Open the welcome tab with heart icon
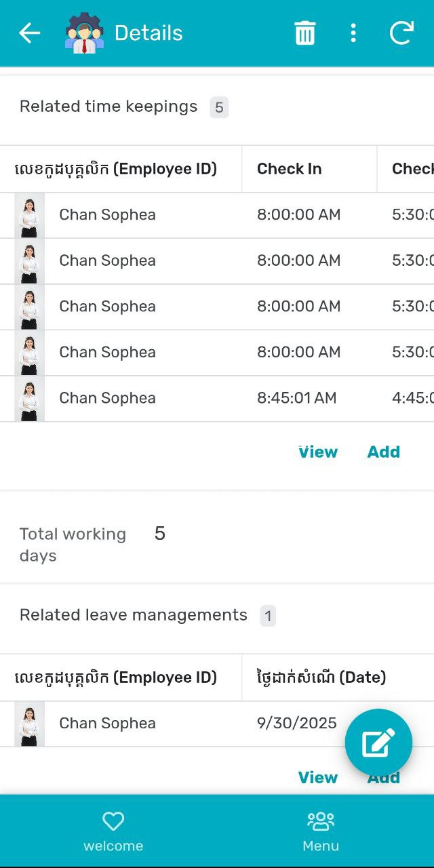The image size is (434, 868). coord(113,831)
